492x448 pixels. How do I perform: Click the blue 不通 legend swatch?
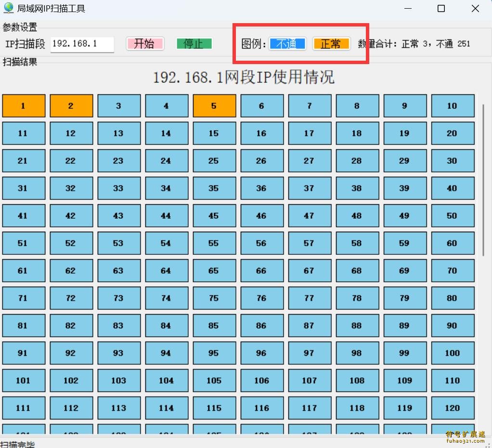287,44
